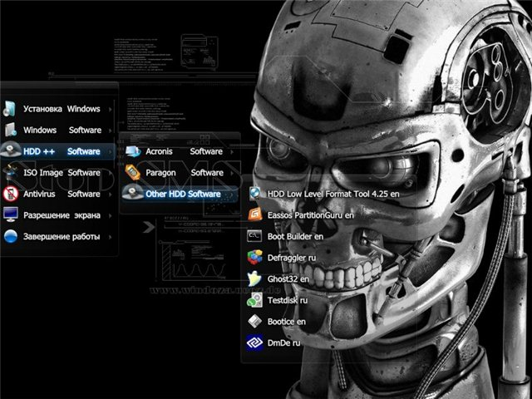532x399 pixels.
Task: Click the Eassos PartitionGuru orange icon
Action: pos(255,214)
